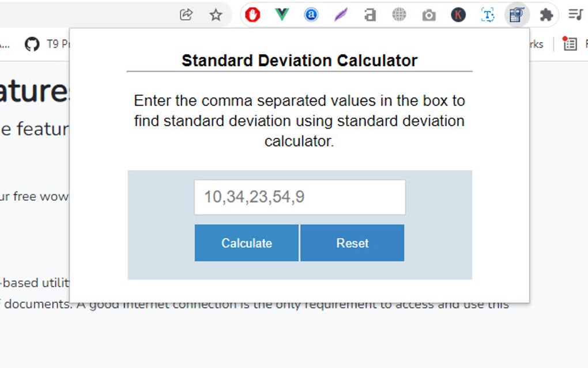588x368 pixels.
Task: Click the notes bookmark icon near the bookmarks bar
Action: (569, 44)
